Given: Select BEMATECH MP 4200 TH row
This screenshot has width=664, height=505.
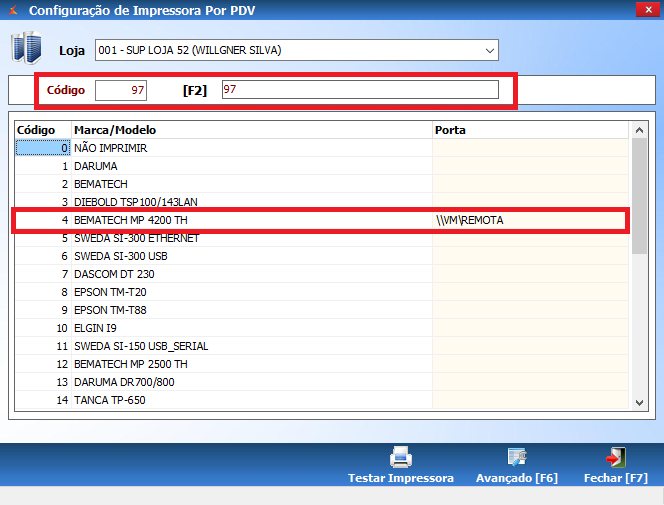Looking at the screenshot, I should pyautogui.click(x=322, y=220).
